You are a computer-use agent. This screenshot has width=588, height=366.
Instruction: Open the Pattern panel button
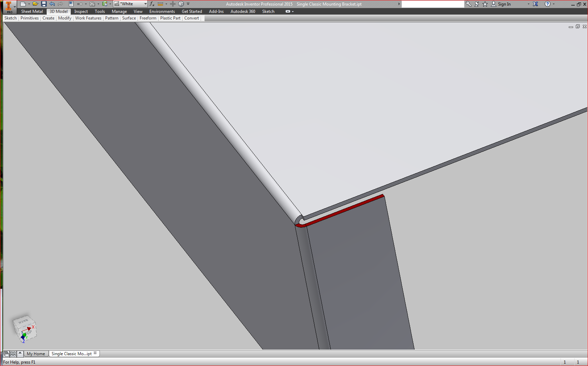[112, 18]
